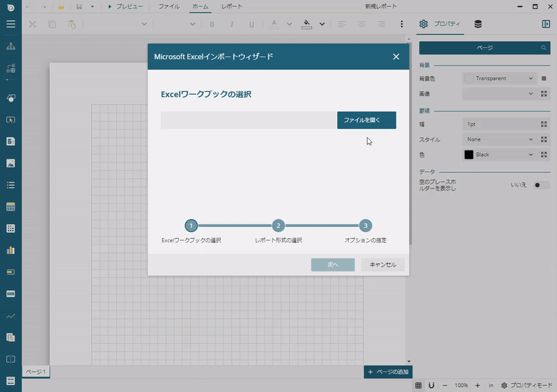Click the data source database icon

pos(478,24)
